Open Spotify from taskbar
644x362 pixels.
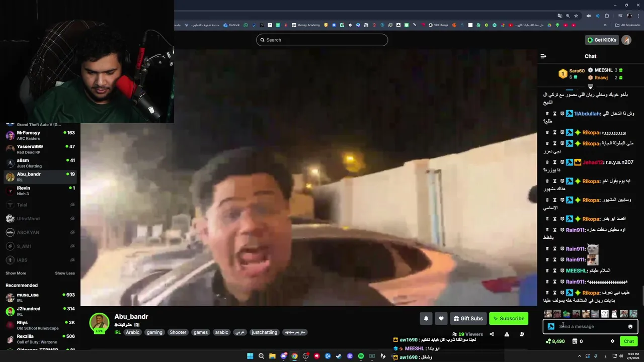(x=361, y=356)
